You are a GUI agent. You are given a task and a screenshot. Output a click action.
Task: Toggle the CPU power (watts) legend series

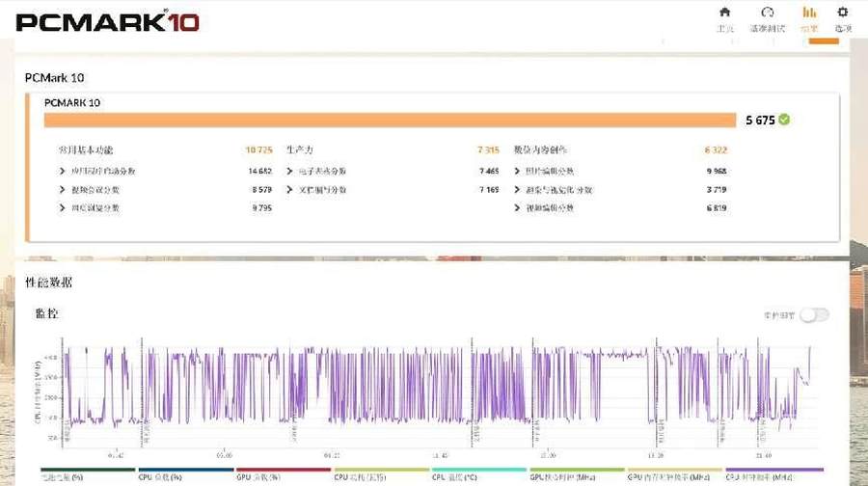381,474
